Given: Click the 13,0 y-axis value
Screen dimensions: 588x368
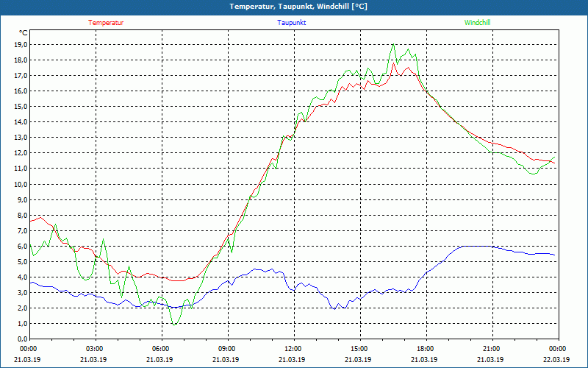Looking at the screenshot, I should [x=21, y=138].
